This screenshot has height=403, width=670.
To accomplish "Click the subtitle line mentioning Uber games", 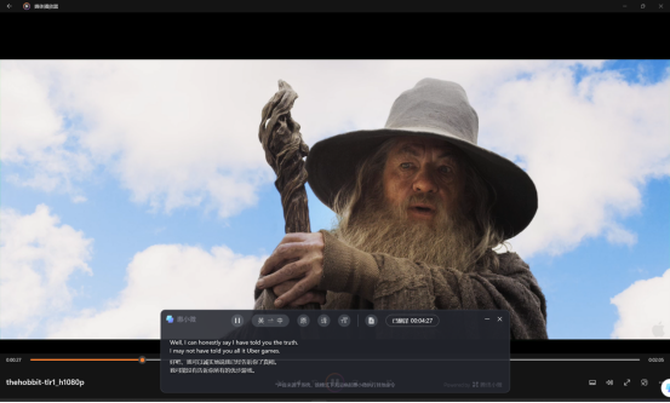I will point(225,351).
